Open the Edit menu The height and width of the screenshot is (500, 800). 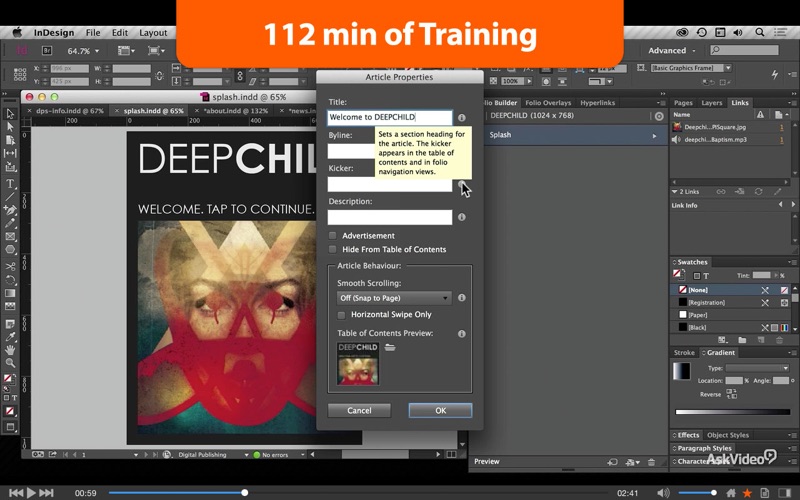click(x=120, y=33)
